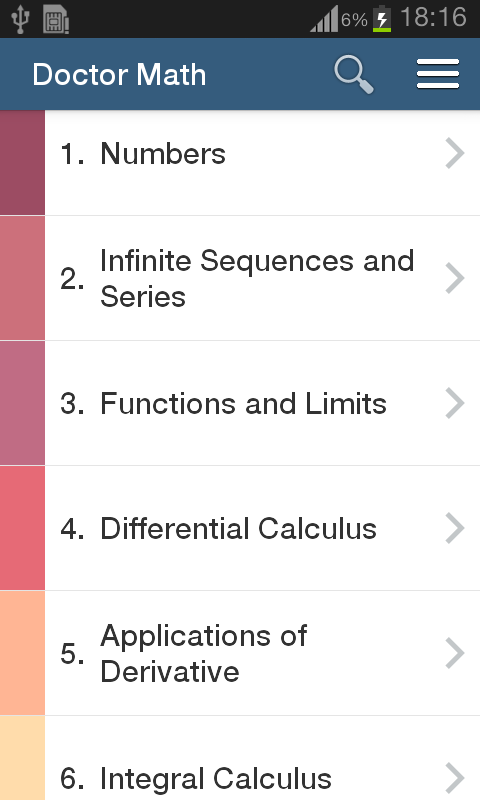Screen dimensions: 480x800
Task: Expand the Functions and Limits chevron
Action: [x=454, y=403]
